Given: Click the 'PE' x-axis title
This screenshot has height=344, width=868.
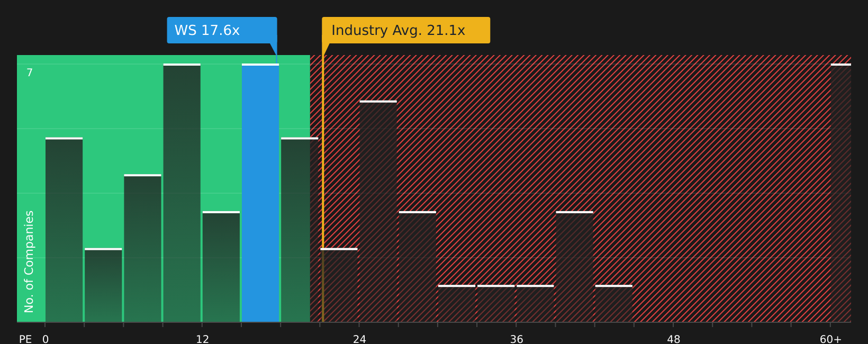Looking at the screenshot, I should click(x=25, y=339).
